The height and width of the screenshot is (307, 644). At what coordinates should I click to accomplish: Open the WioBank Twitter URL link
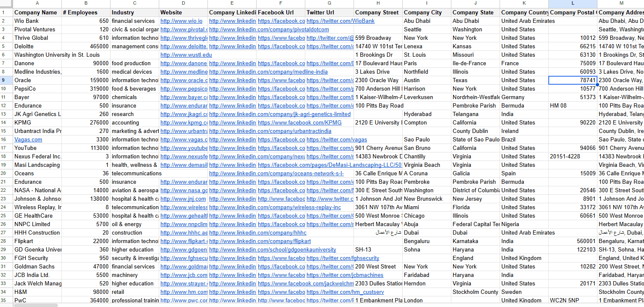[x=340, y=21]
